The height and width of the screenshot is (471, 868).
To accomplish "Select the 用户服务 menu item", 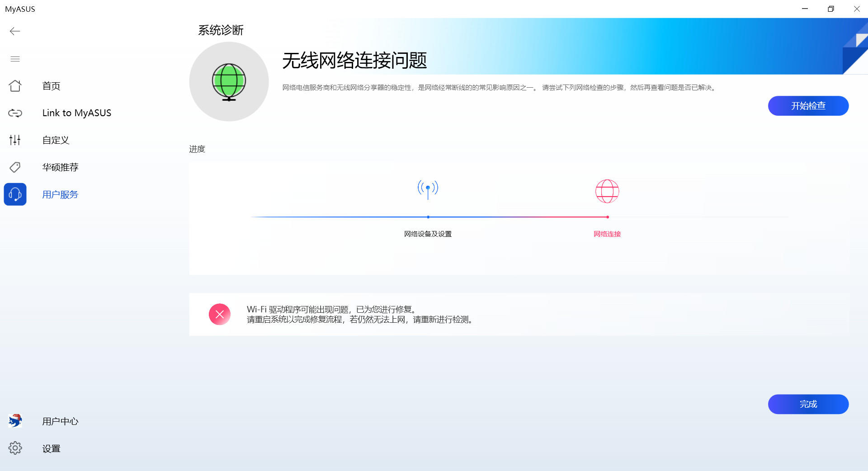I will click(x=60, y=194).
